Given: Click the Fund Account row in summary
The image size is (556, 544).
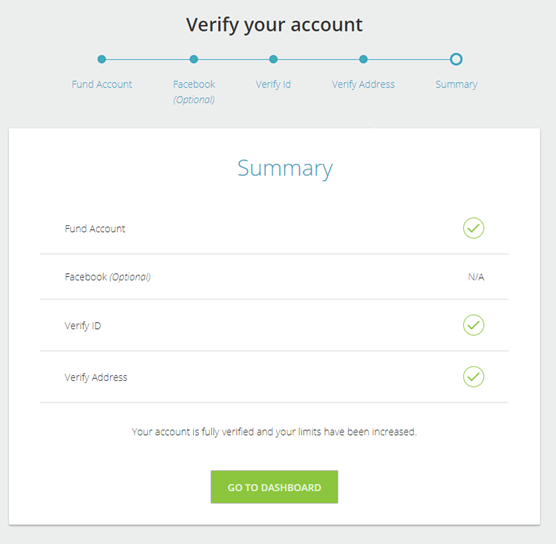Looking at the screenshot, I should coord(274,228).
